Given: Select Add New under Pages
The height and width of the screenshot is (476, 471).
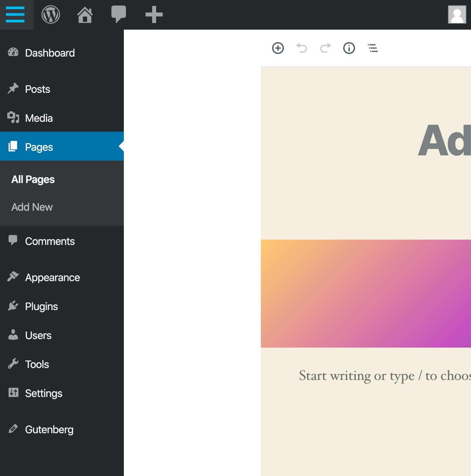Looking at the screenshot, I should tap(32, 207).
